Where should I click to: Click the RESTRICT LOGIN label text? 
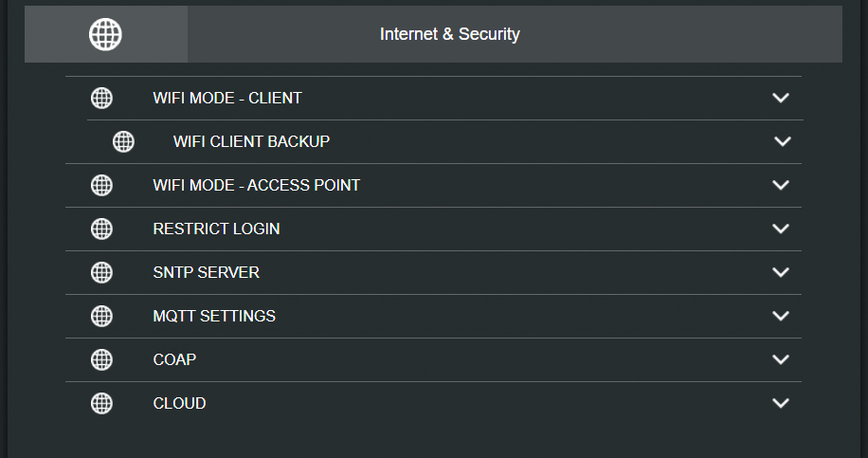click(216, 229)
